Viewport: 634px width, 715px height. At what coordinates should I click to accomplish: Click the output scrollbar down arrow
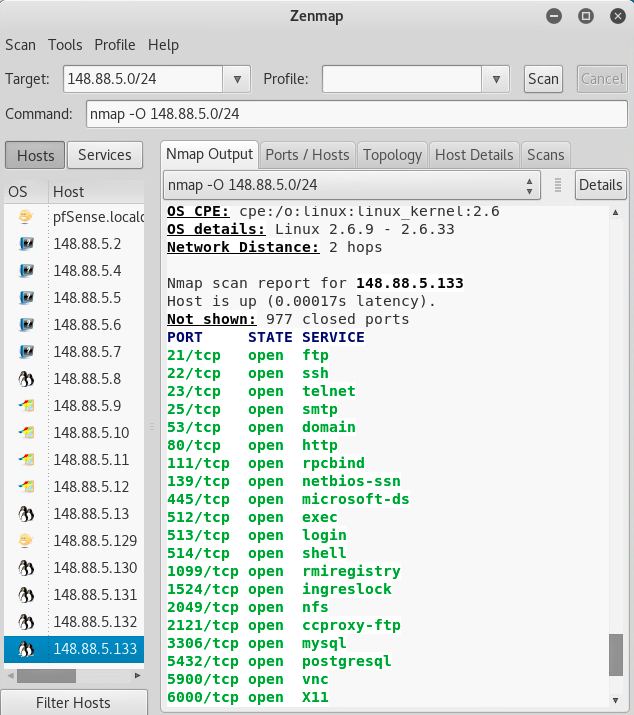[x=616, y=700]
